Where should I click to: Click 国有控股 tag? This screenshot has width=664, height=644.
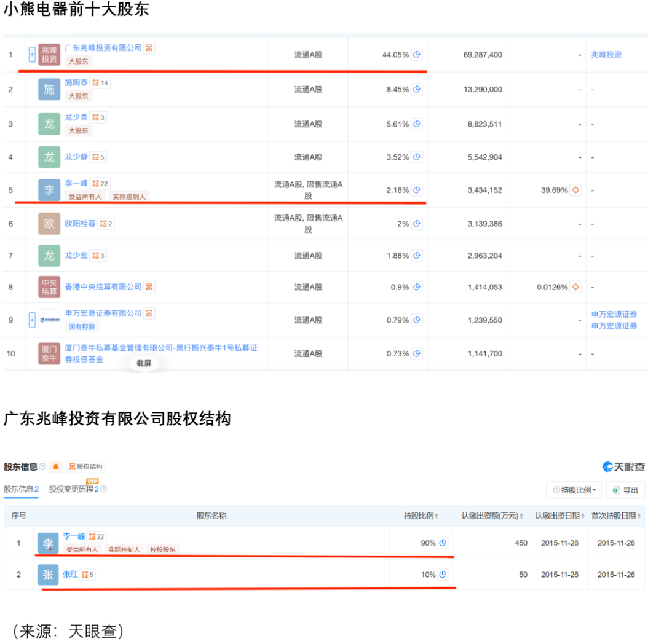coord(82,327)
